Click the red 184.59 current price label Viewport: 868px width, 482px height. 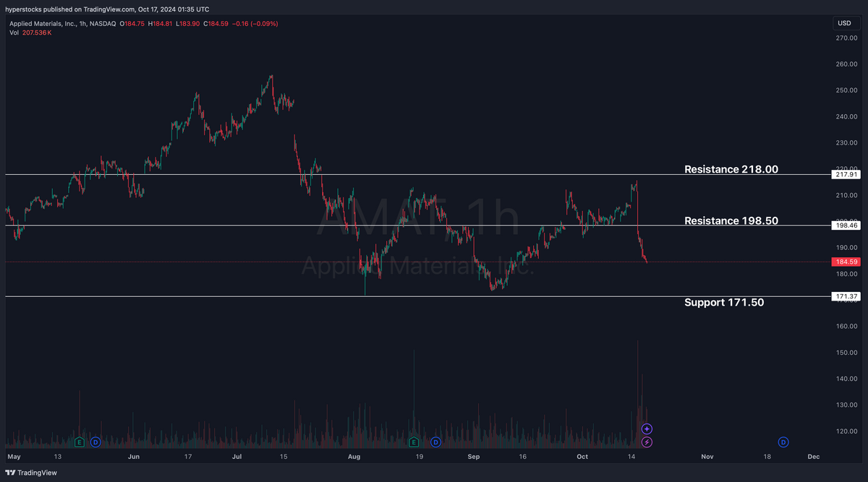click(845, 262)
